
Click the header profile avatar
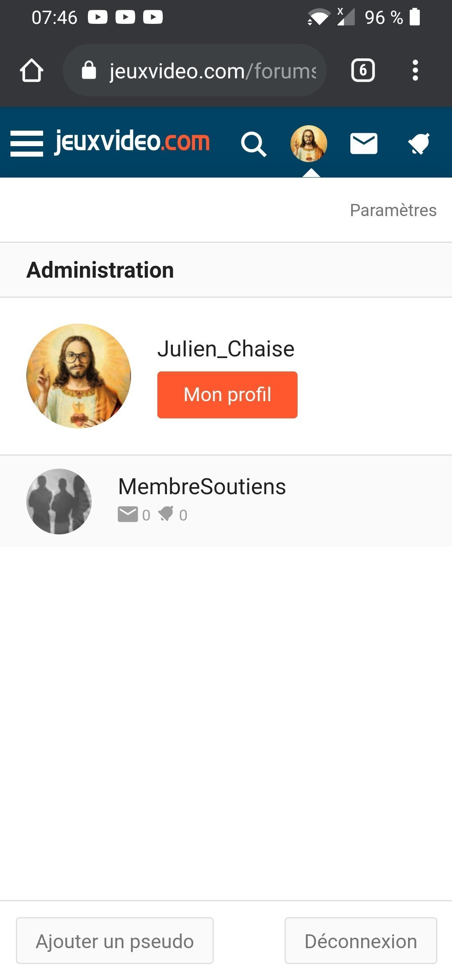click(309, 143)
